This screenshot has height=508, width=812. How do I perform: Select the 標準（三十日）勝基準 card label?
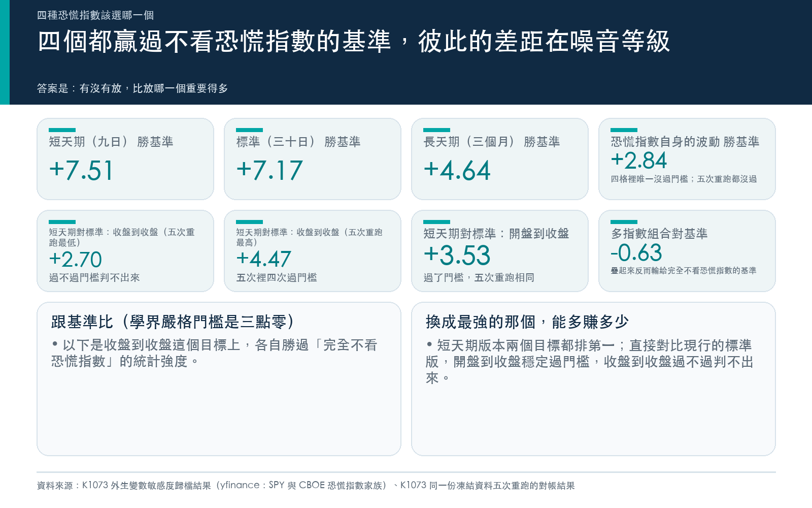tap(298, 142)
